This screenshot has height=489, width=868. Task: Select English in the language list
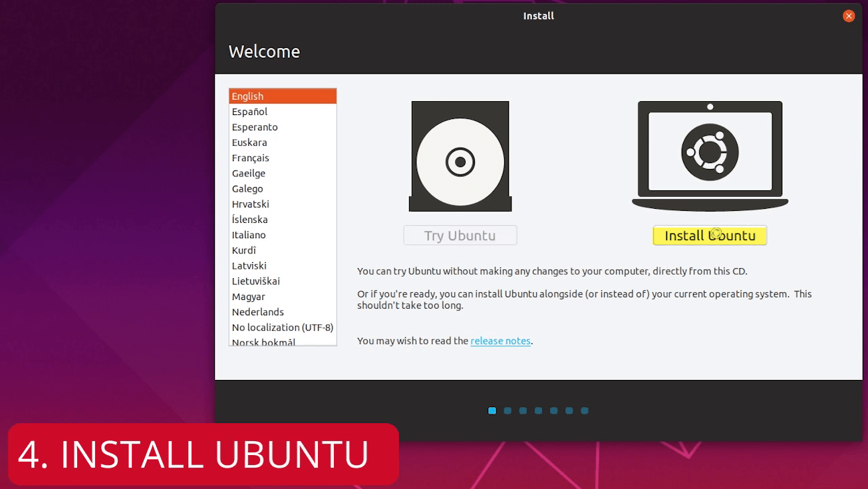pos(283,96)
